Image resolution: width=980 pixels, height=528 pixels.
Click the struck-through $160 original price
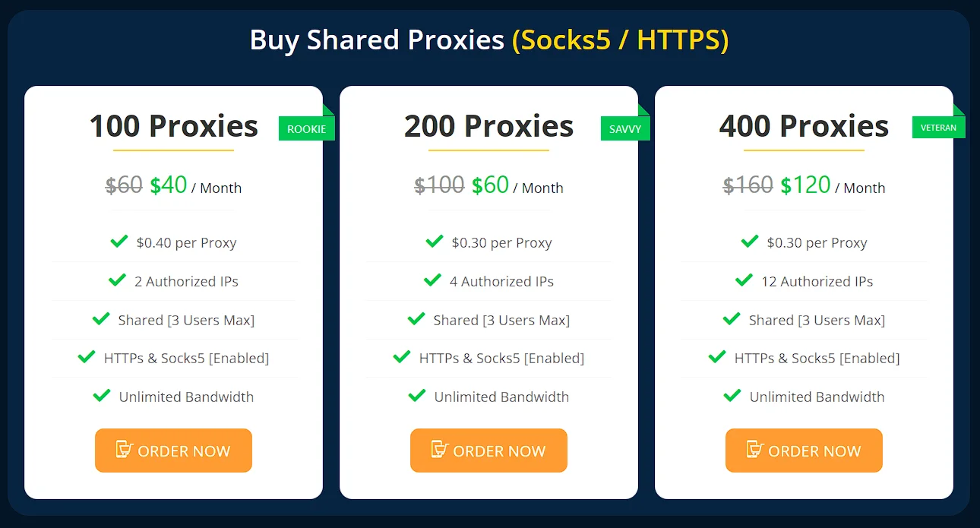[x=748, y=185]
